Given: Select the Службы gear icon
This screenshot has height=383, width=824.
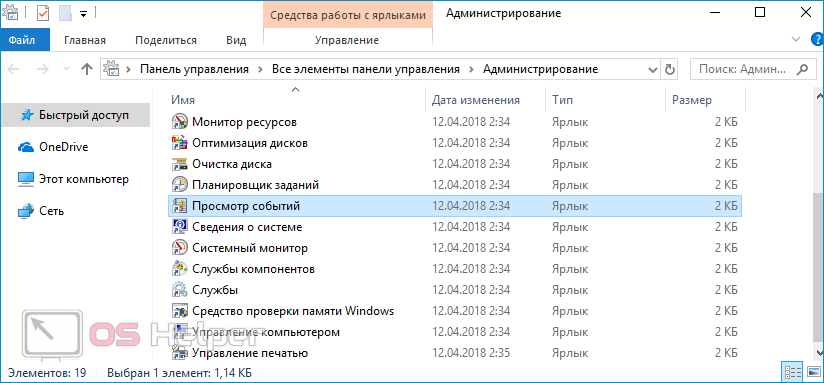Looking at the screenshot, I should [x=180, y=290].
